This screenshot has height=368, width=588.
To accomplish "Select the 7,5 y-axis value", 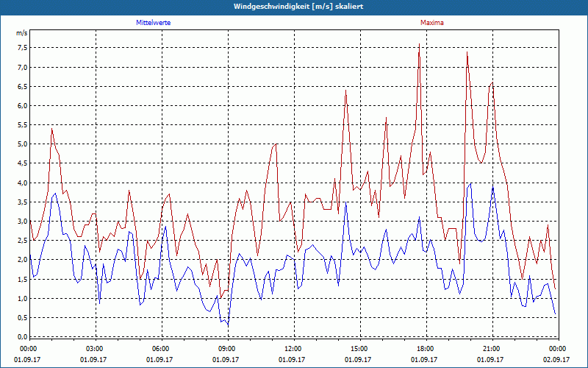I will tap(22, 48).
